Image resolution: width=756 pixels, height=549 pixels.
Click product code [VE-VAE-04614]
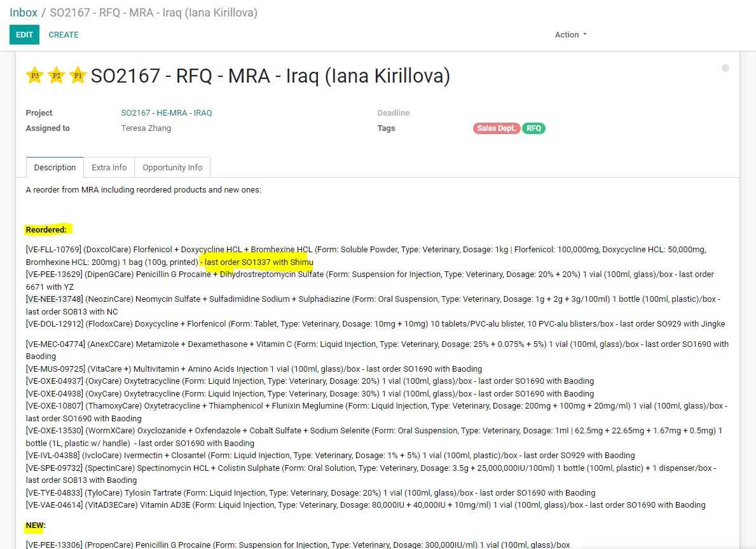pyautogui.click(x=54, y=505)
